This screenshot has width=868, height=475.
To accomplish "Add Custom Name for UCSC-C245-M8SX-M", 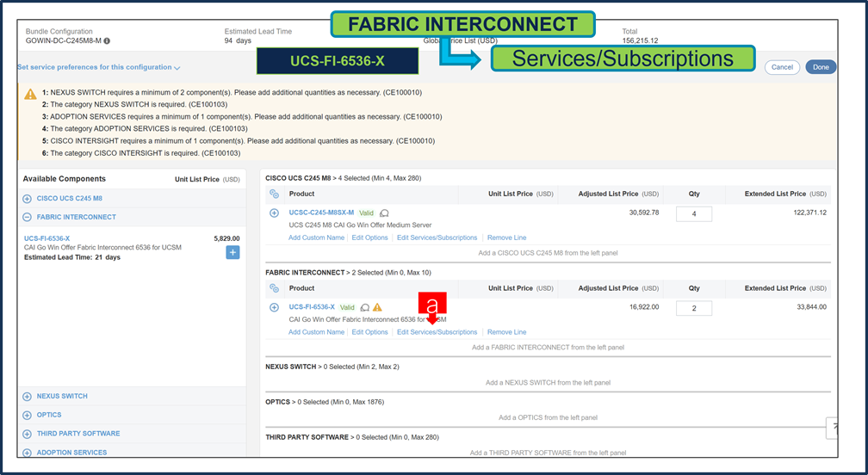I will point(316,237).
